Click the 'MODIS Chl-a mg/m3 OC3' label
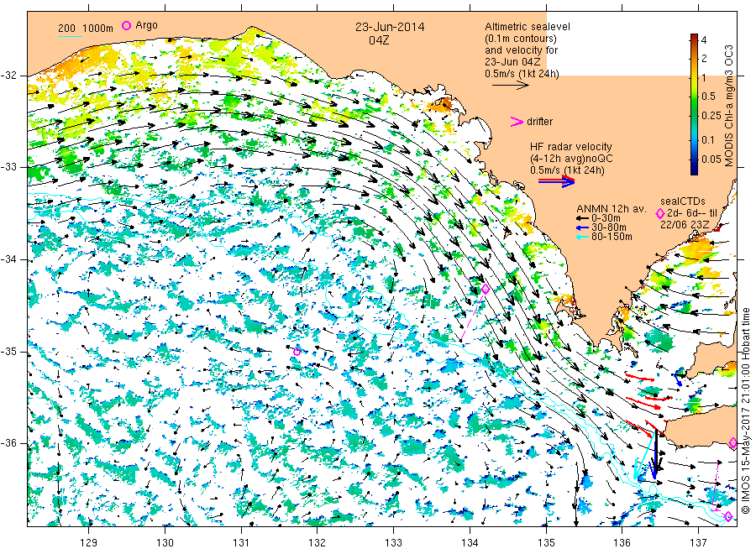This screenshot has height=554, width=756. coord(728,106)
